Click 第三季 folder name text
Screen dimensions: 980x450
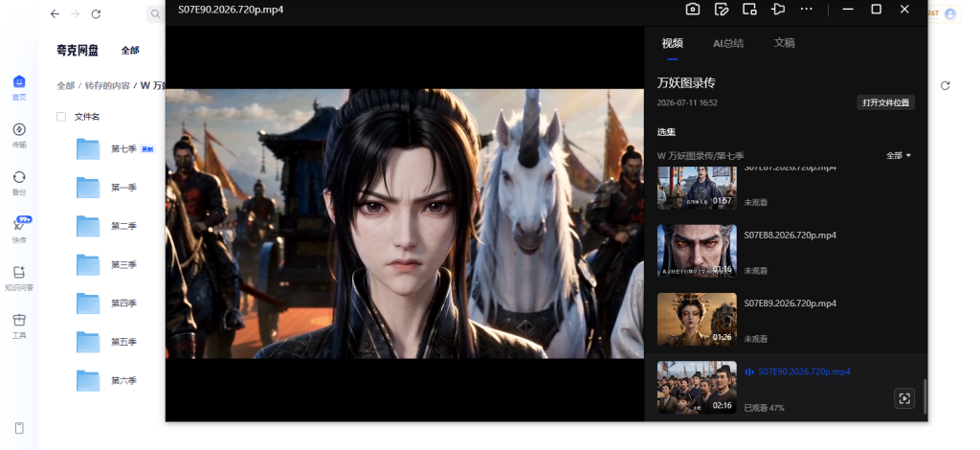[x=123, y=265]
